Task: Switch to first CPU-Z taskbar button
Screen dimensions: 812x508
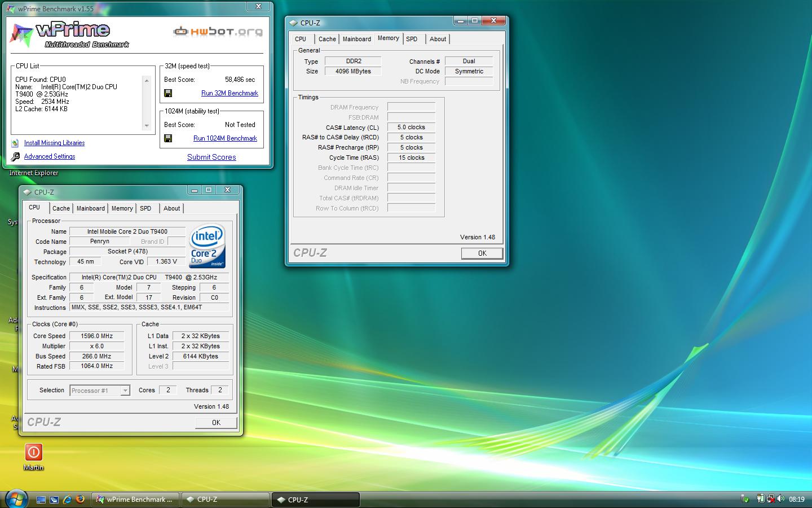Action: tap(226, 500)
